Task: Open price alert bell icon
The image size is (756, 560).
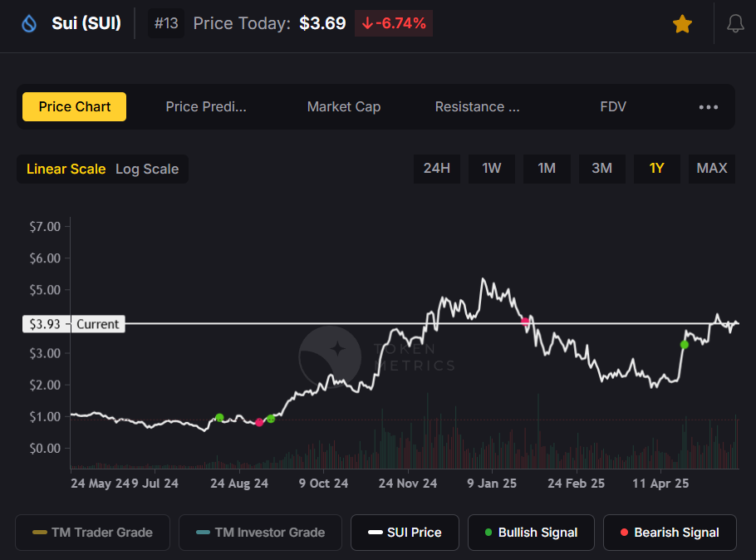Action: [735, 23]
